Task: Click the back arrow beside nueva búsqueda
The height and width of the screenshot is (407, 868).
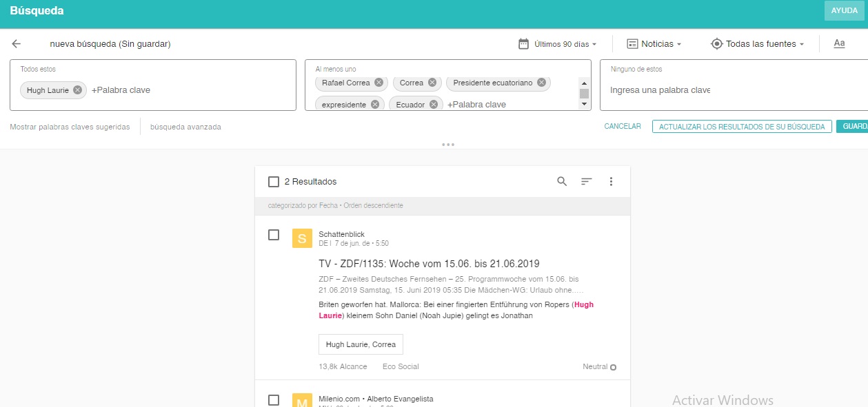Action: (17, 44)
